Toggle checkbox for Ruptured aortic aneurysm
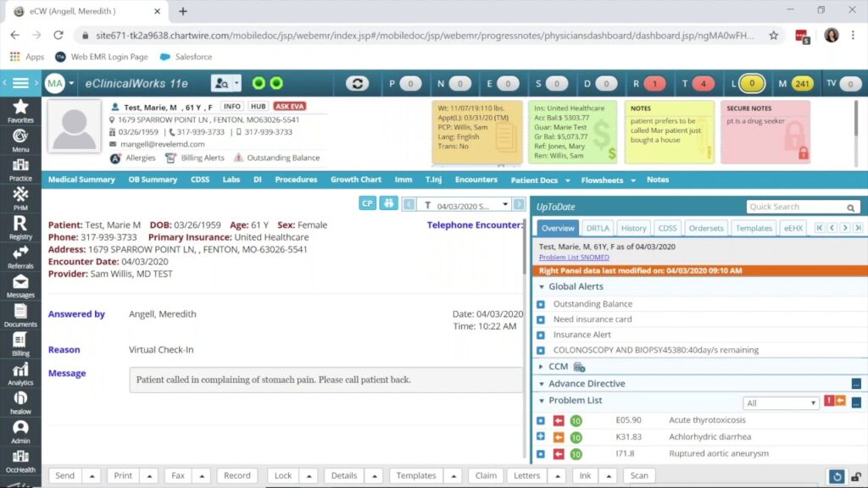This screenshot has height=488, width=868. click(541, 454)
